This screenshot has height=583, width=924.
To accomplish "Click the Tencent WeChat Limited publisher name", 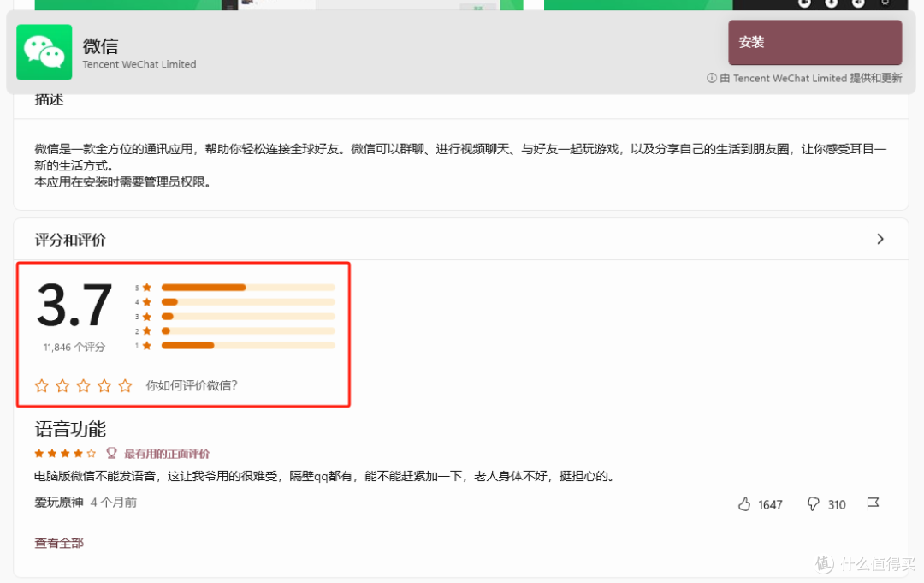I will [x=139, y=64].
